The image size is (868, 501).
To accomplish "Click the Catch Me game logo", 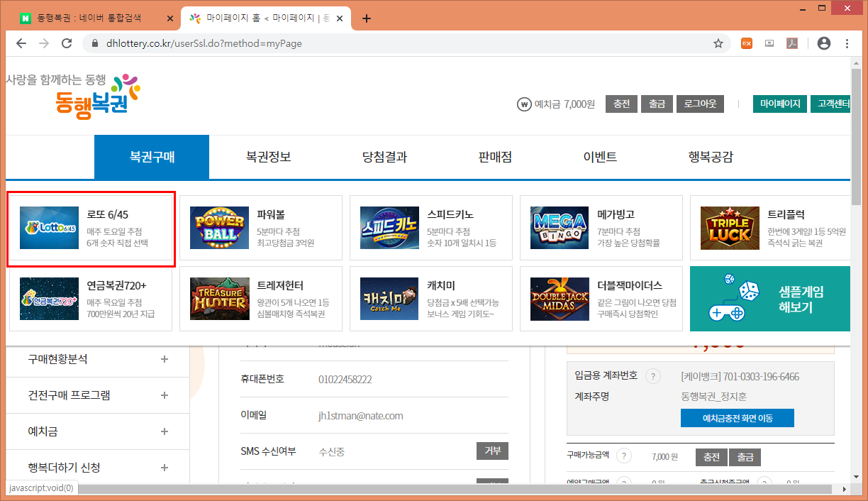I will (x=389, y=299).
